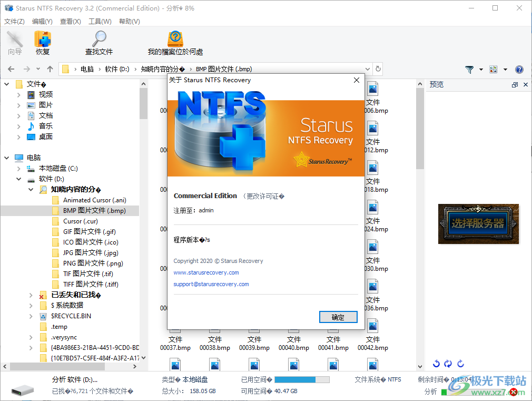The height and width of the screenshot is (401, 532).
Task: Open recent locations dropdown beside forward arrow
Action: [x=38, y=69]
